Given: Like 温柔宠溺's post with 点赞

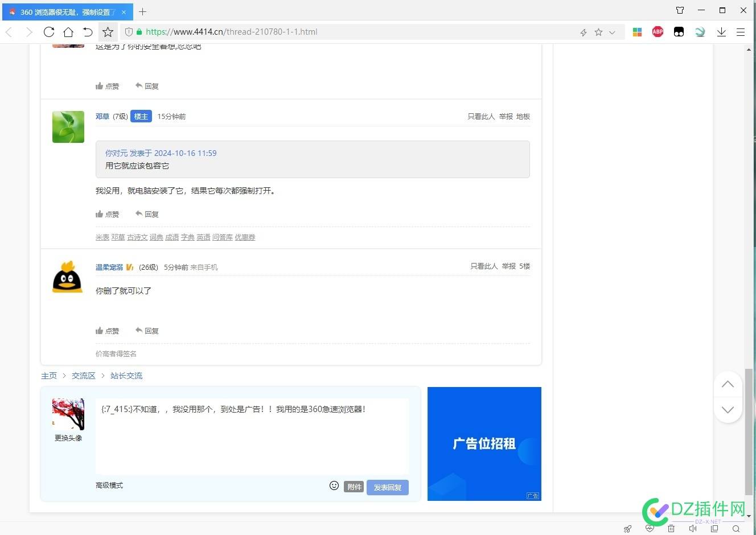Looking at the screenshot, I should click(x=107, y=331).
